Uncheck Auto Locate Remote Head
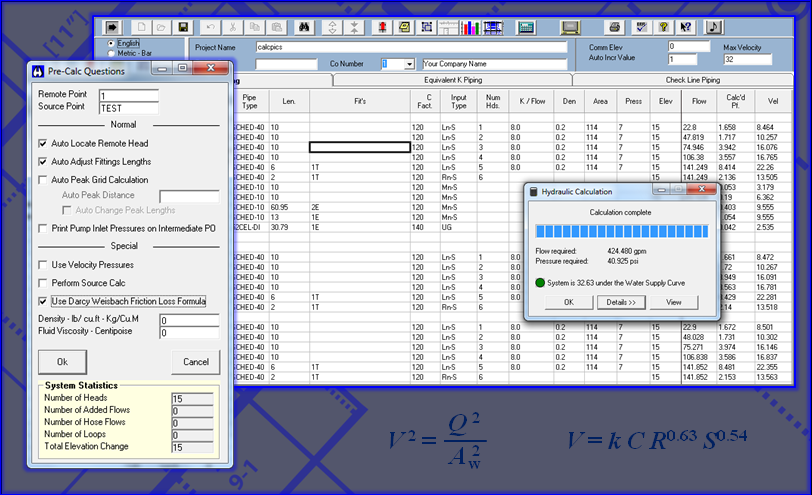 [43, 144]
